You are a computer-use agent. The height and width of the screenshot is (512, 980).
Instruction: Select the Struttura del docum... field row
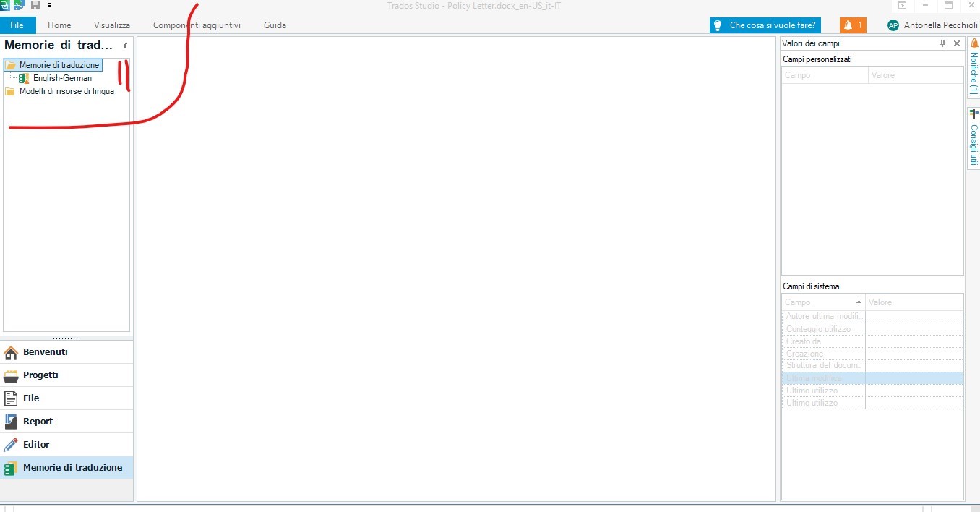pos(872,366)
